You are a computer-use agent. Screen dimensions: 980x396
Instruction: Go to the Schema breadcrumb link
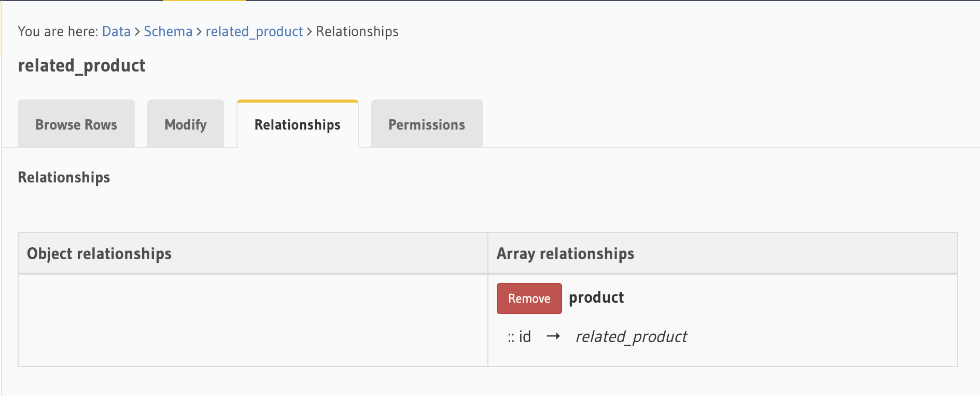[x=168, y=32]
